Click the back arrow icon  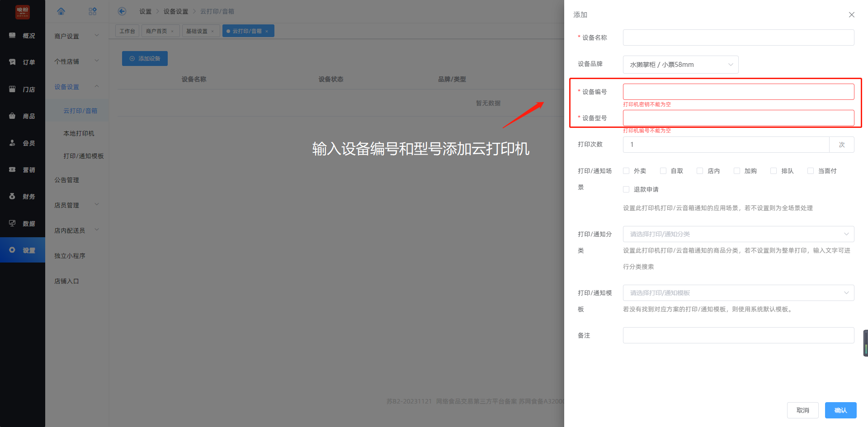(122, 11)
